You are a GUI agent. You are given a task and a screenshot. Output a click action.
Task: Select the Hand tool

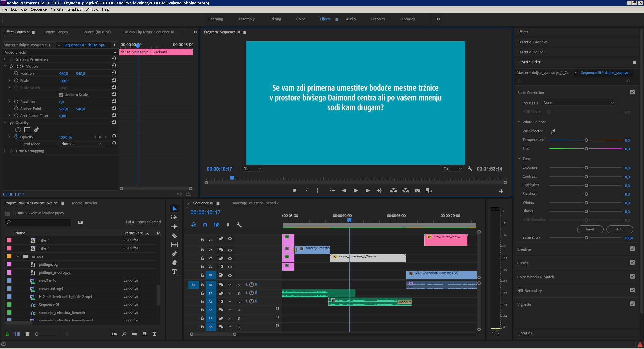click(x=174, y=263)
